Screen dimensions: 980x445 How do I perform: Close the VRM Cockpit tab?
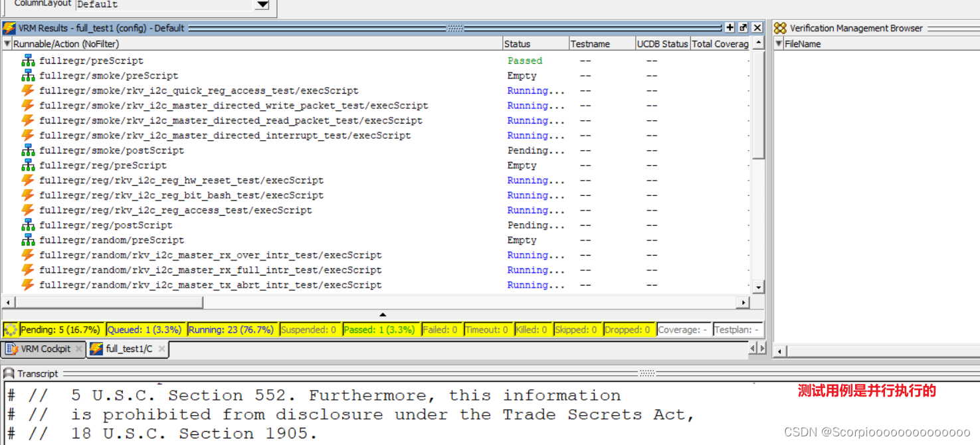pos(78,349)
